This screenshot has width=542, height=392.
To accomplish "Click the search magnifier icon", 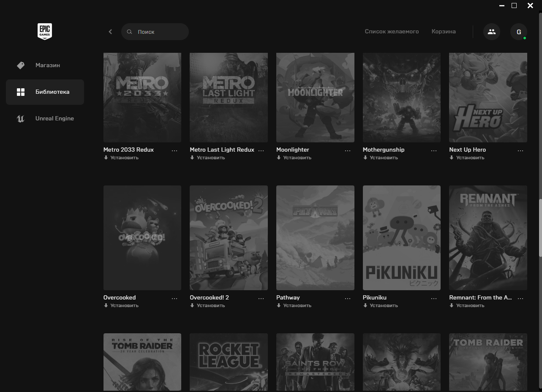I will pyautogui.click(x=130, y=32).
